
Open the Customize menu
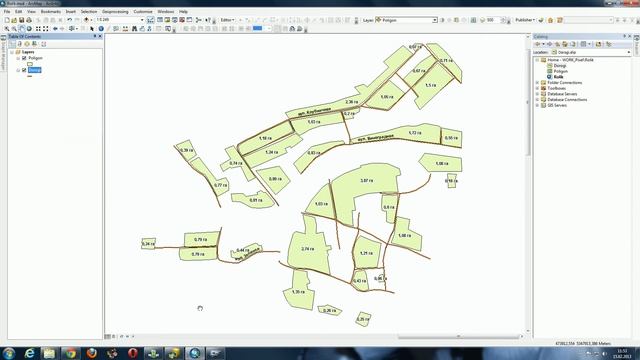143,12
